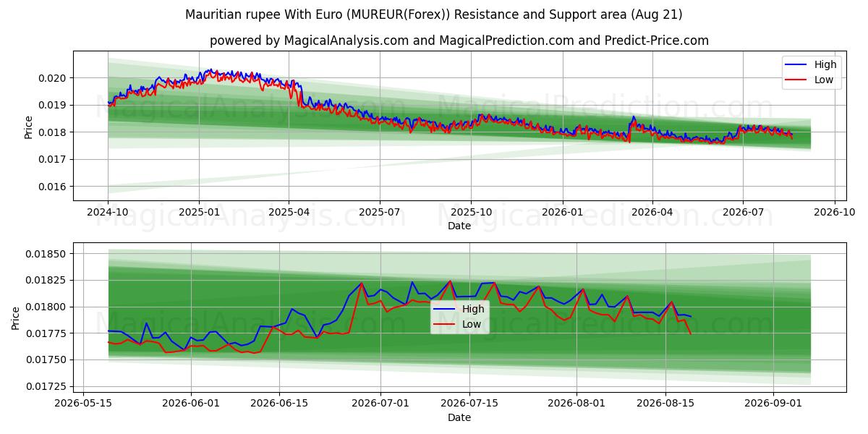
Task: Click the '0.01800' y-axis tick label
Action: click(x=47, y=307)
